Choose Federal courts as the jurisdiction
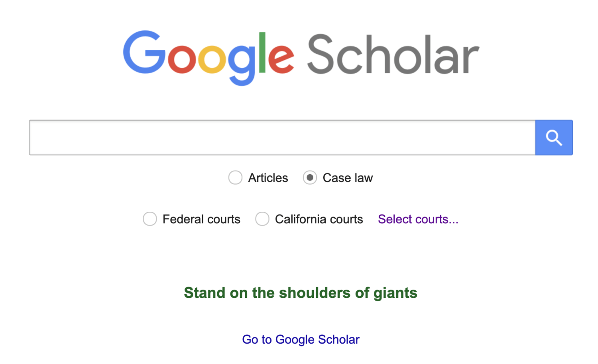598x364 pixels. (150, 219)
